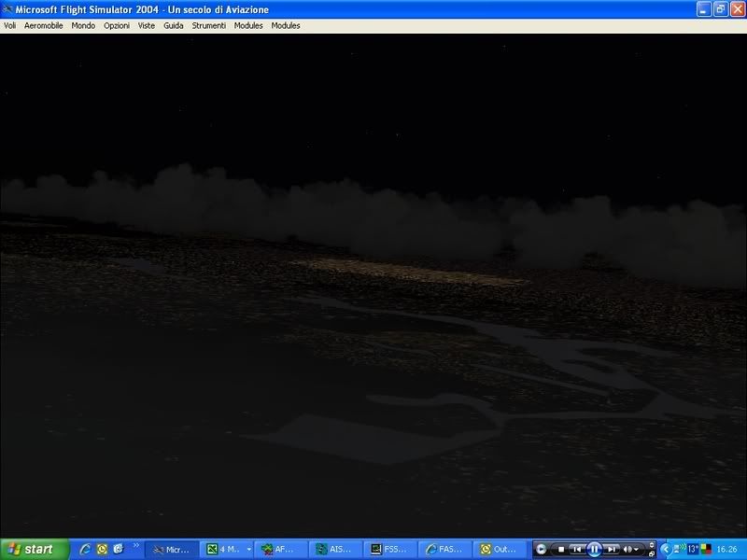
Task: Click the colored squares tray icon
Action: click(706, 549)
